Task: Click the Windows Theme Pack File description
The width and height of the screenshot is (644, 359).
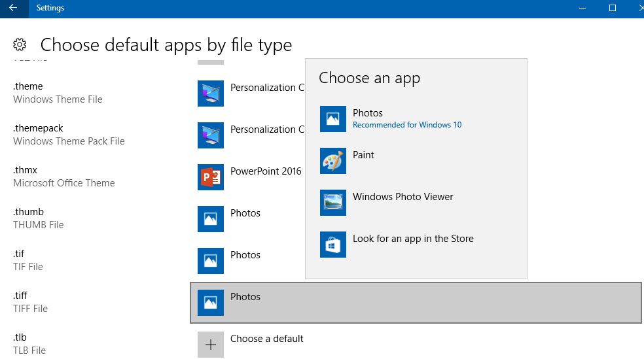Action: point(69,141)
